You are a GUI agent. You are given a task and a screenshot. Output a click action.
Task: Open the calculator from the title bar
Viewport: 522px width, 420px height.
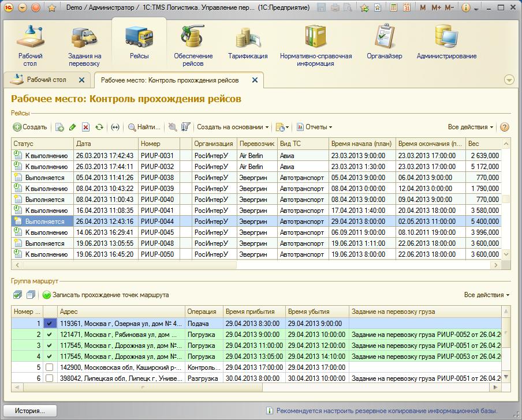[x=393, y=8]
